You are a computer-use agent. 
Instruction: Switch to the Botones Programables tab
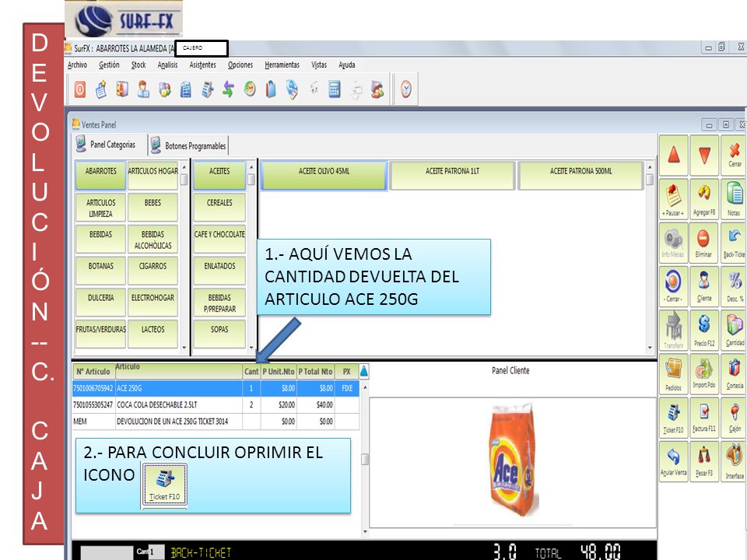[188, 145]
